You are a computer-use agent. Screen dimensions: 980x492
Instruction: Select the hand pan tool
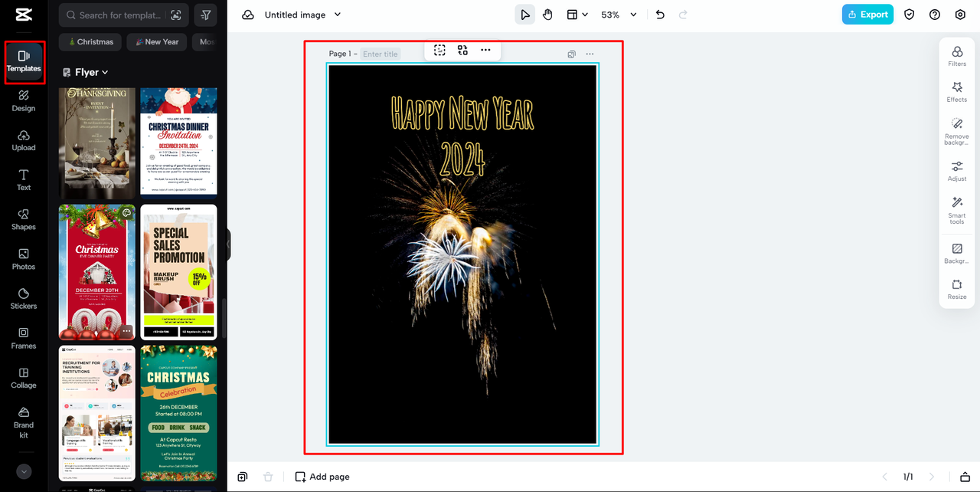pos(547,15)
